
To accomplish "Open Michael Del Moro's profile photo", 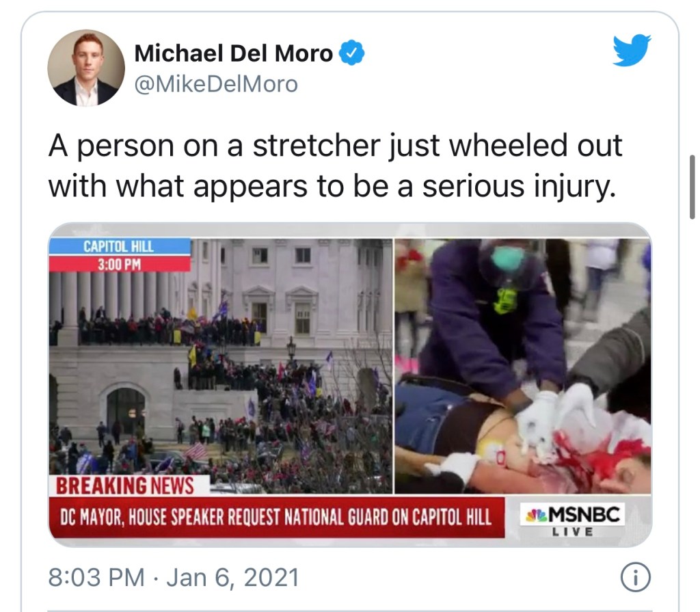I will (x=85, y=68).
